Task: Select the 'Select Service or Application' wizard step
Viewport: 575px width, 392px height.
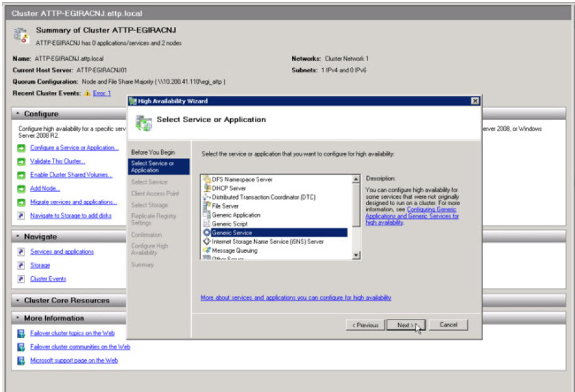Action: click(159, 167)
